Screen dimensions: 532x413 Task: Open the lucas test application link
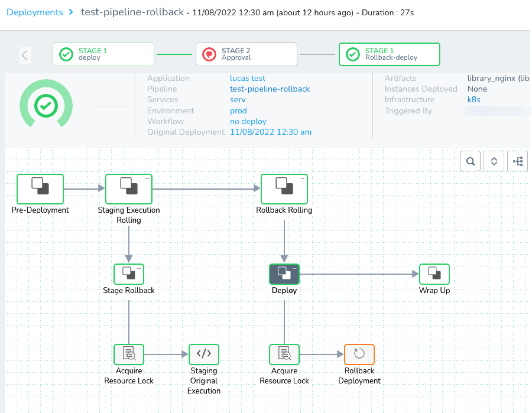[248, 78]
